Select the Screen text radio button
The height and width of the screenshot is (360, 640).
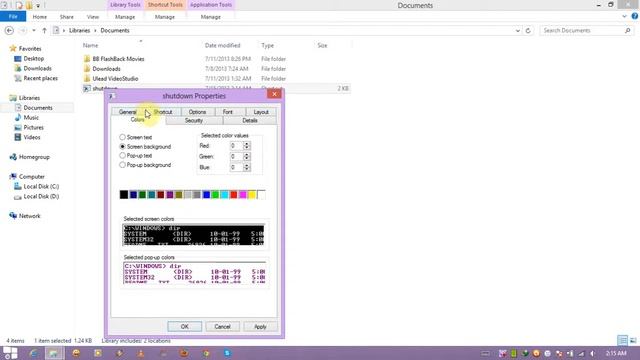coord(122,137)
